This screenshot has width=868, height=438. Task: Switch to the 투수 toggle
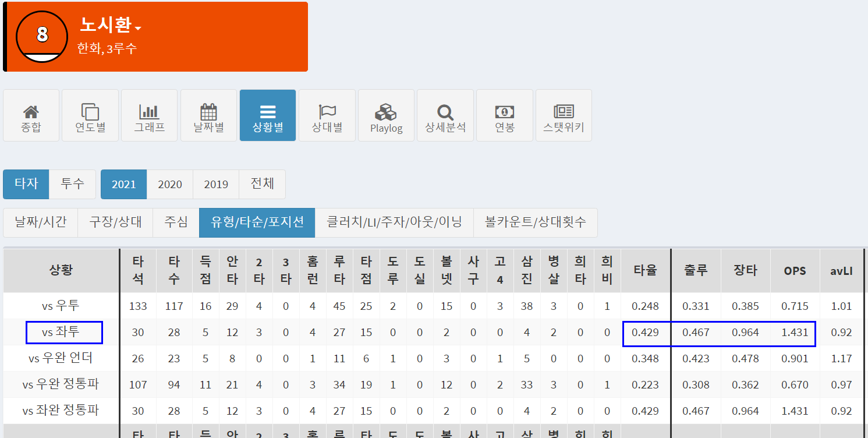click(72, 184)
